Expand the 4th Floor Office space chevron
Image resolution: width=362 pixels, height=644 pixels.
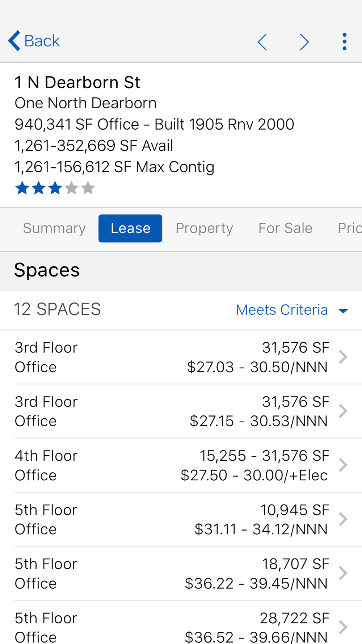pyautogui.click(x=343, y=465)
